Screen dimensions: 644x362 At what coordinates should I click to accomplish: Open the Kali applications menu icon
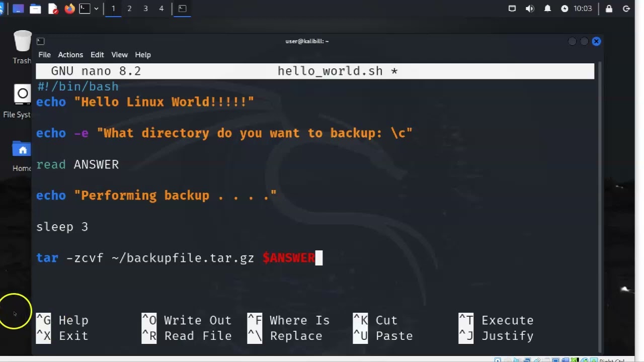pyautogui.click(x=2, y=9)
